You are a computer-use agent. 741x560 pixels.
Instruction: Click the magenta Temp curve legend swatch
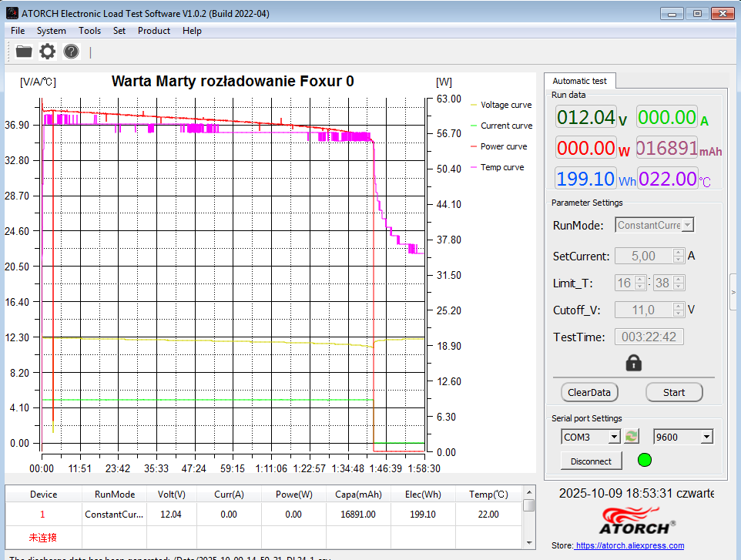click(474, 167)
